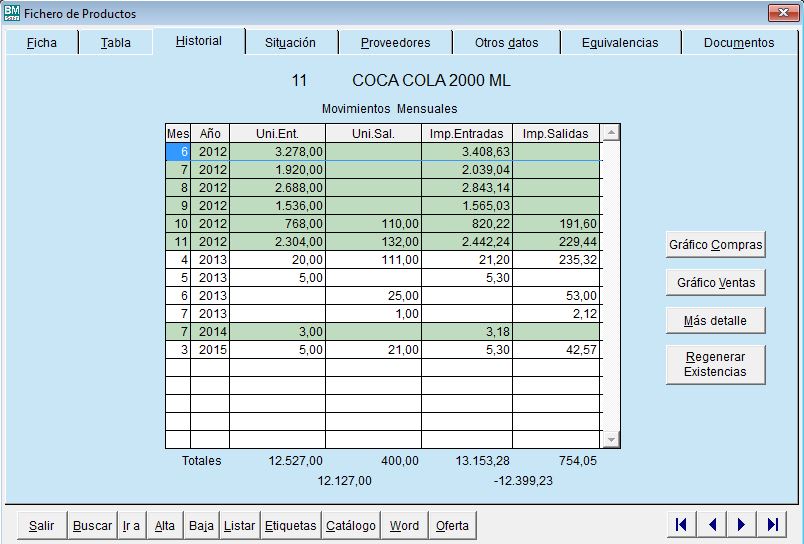Click the BM application icon in title bar

pos(12,13)
